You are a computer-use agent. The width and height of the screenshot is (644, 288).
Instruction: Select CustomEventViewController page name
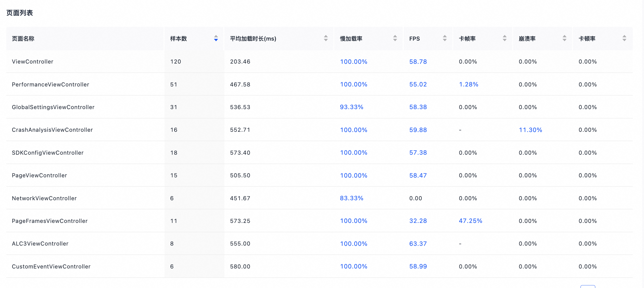[51, 266]
